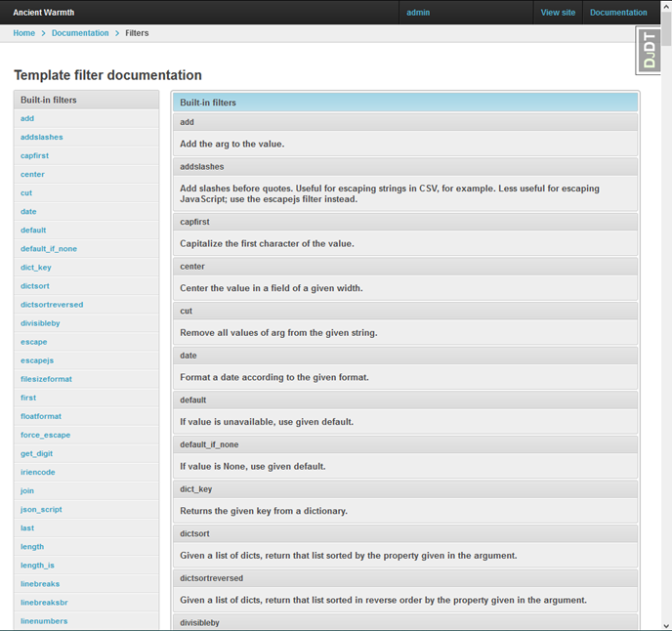Click the admin user link

pos(418,13)
